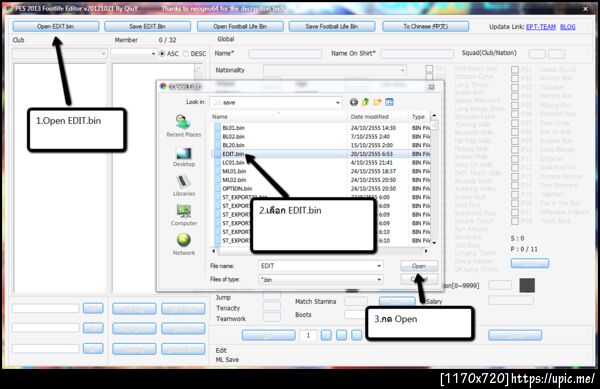Toggle the P18 Track Back checkbox
600x389 pixels.
[515, 221]
